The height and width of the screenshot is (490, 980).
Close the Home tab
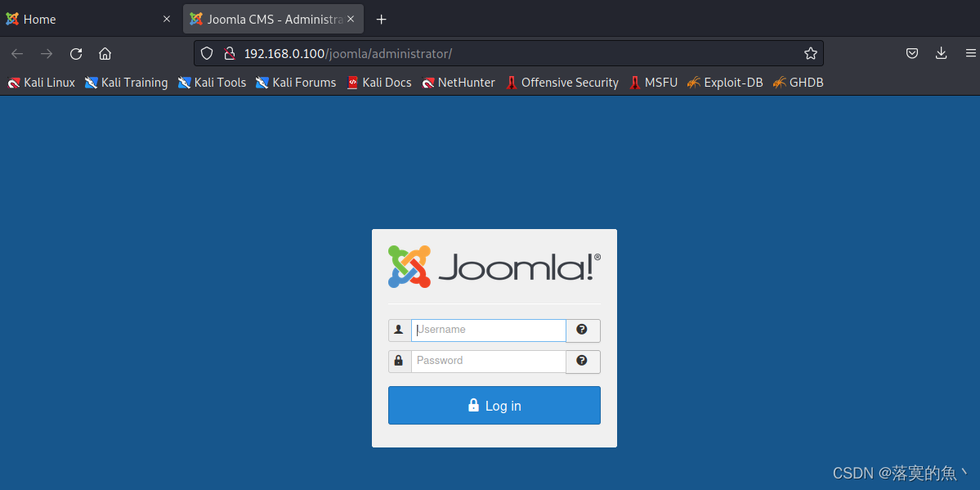(x=166, y=19)
